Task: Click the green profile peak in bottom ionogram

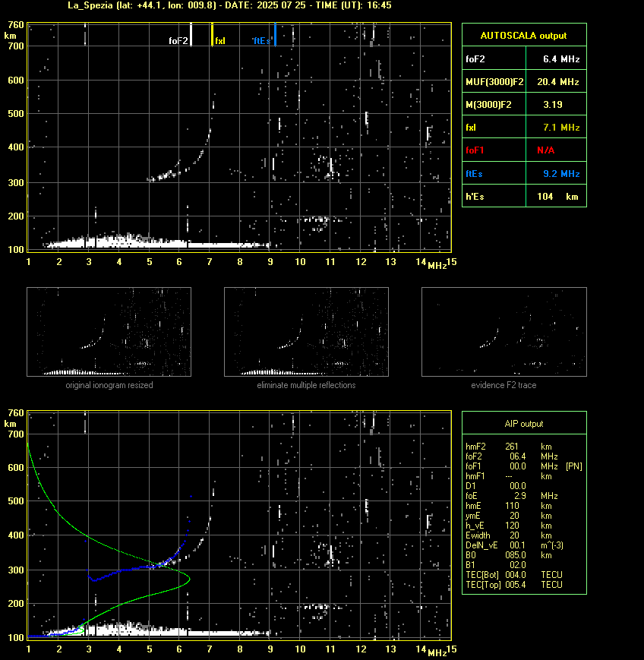Action: point(189,579)
